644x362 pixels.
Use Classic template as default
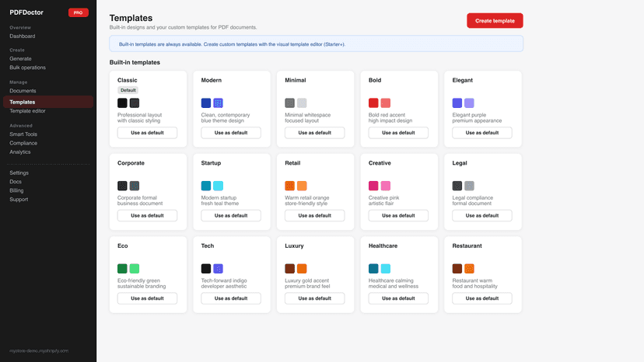tap(147, 133)
